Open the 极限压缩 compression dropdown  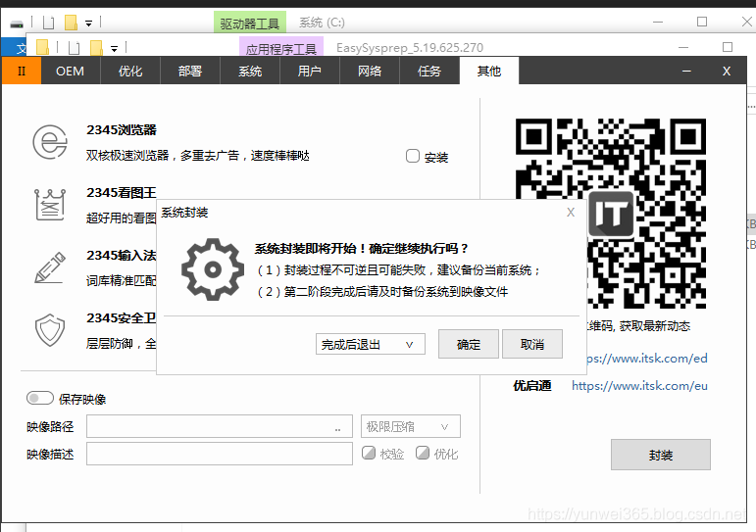(x=411, y=426)
